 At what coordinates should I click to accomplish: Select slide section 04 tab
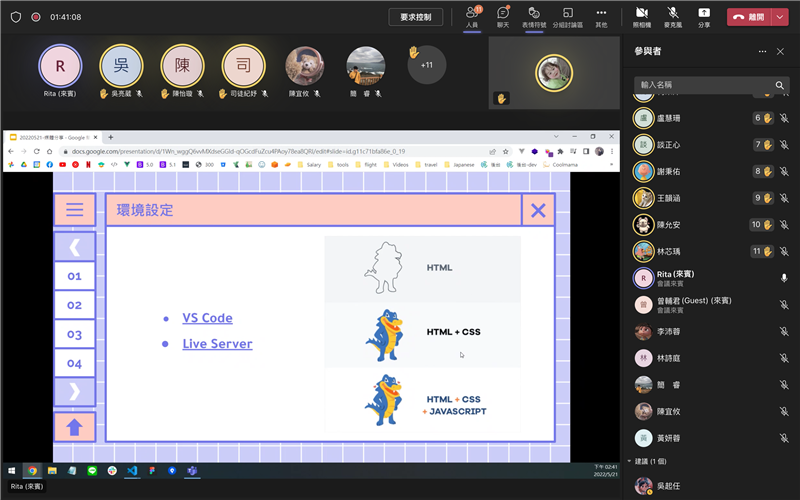pos(75,363)
